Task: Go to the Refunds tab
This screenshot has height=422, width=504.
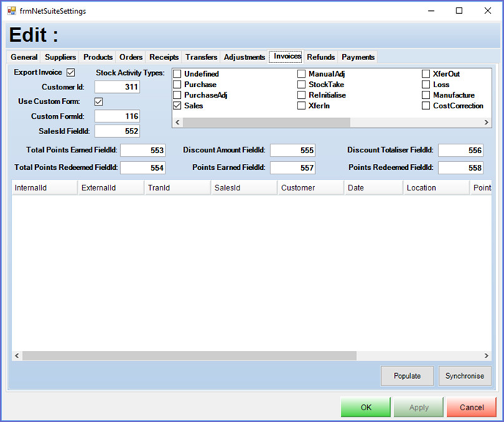Action: (321, 57)
